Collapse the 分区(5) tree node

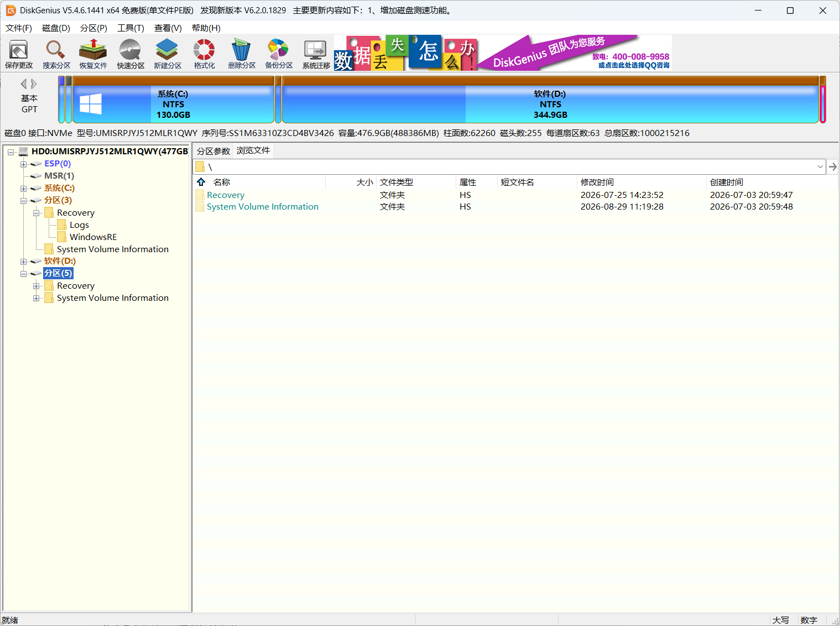pyautogui.click(x=23, y=273)
